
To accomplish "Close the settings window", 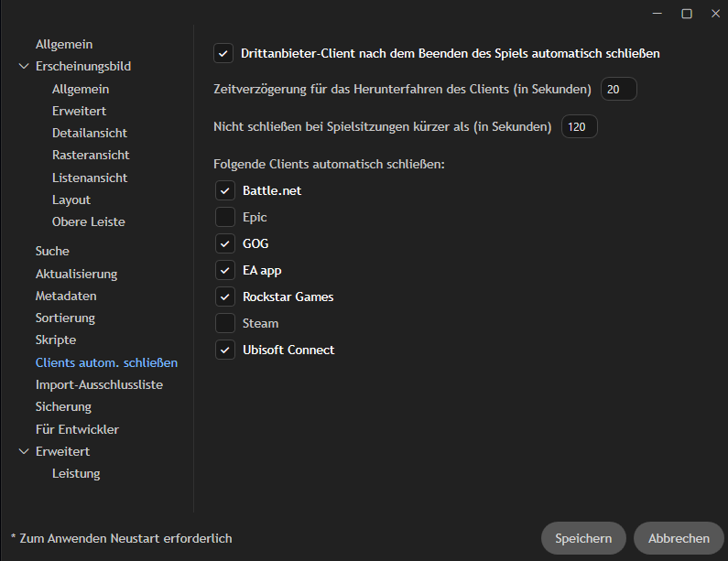I will [713, 14].
